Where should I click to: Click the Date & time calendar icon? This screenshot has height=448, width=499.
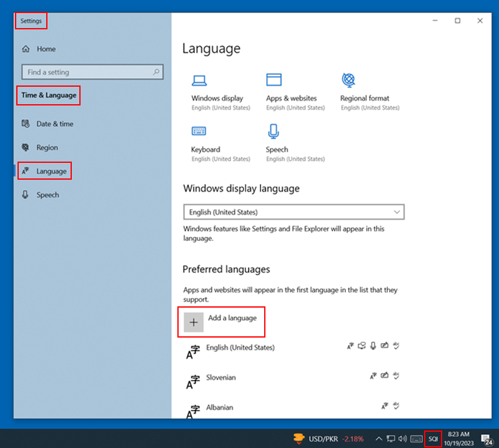tap(26, 124)
